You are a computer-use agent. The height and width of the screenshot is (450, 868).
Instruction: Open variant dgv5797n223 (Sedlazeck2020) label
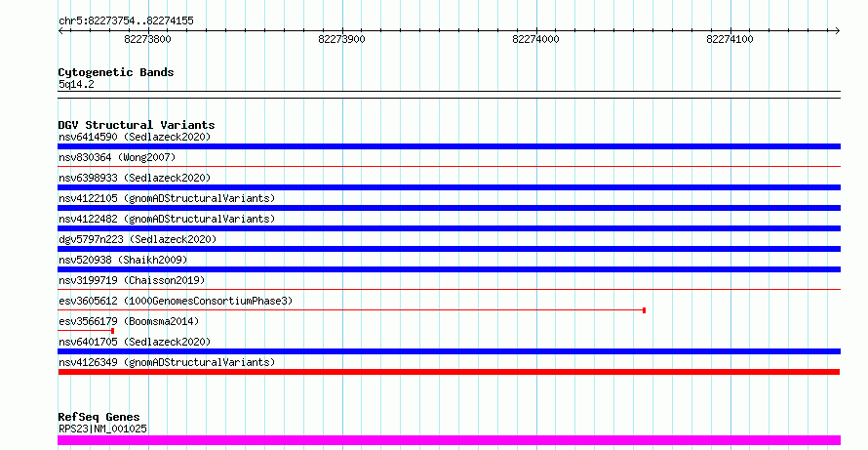coord(138,239)
